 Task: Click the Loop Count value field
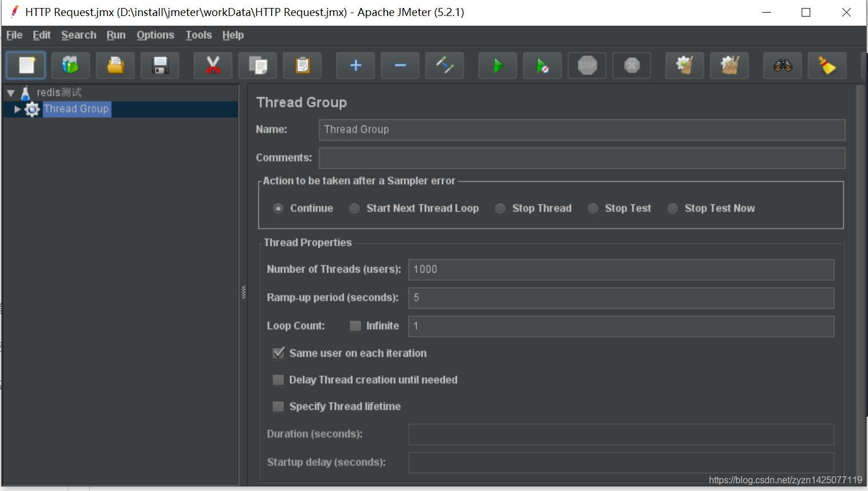[621, 326]
